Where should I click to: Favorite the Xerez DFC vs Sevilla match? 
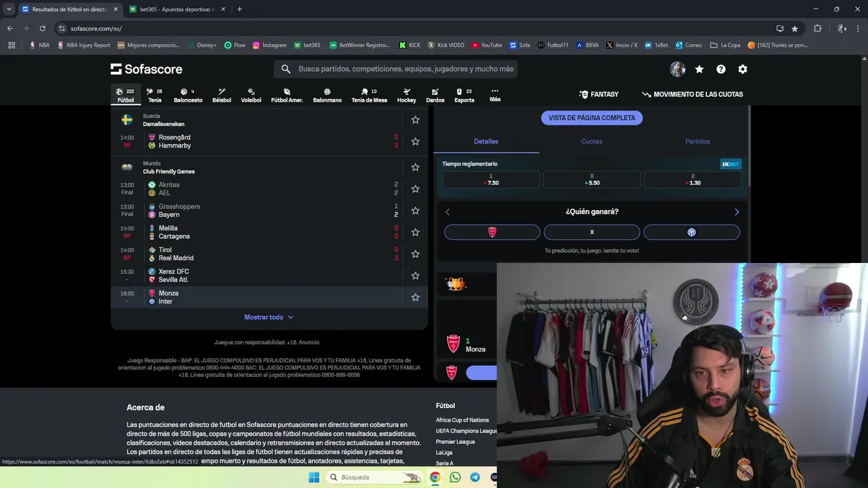click(x=415, y=276)
